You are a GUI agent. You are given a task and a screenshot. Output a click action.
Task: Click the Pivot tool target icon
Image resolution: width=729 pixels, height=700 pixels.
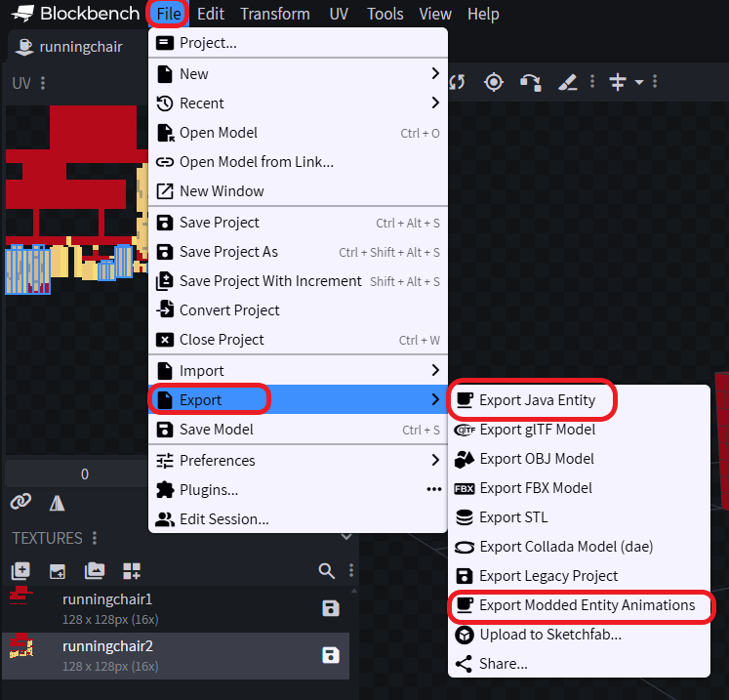[x=494, y=82]
